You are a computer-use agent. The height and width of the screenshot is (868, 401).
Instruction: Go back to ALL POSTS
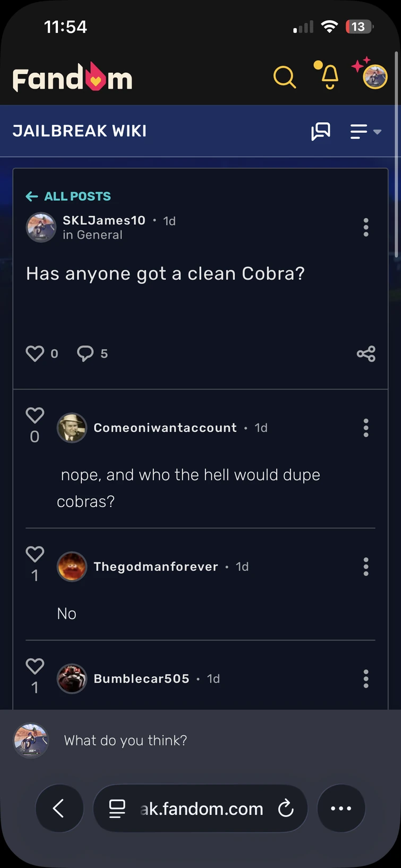(68, 196)
